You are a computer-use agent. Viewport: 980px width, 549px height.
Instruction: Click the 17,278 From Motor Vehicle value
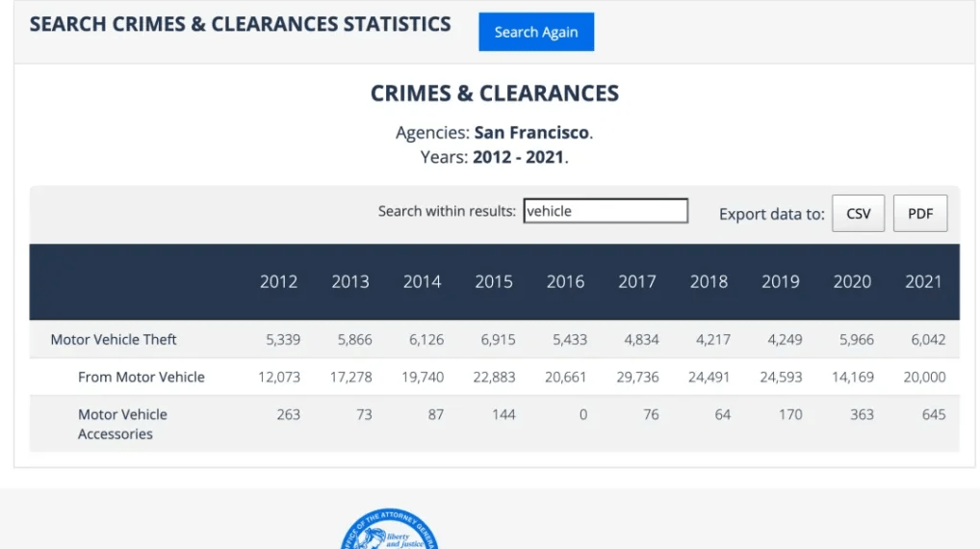point(350,377)
